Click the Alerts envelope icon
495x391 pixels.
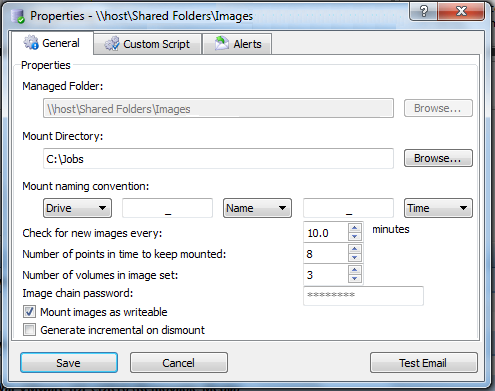tap(222, 44)
